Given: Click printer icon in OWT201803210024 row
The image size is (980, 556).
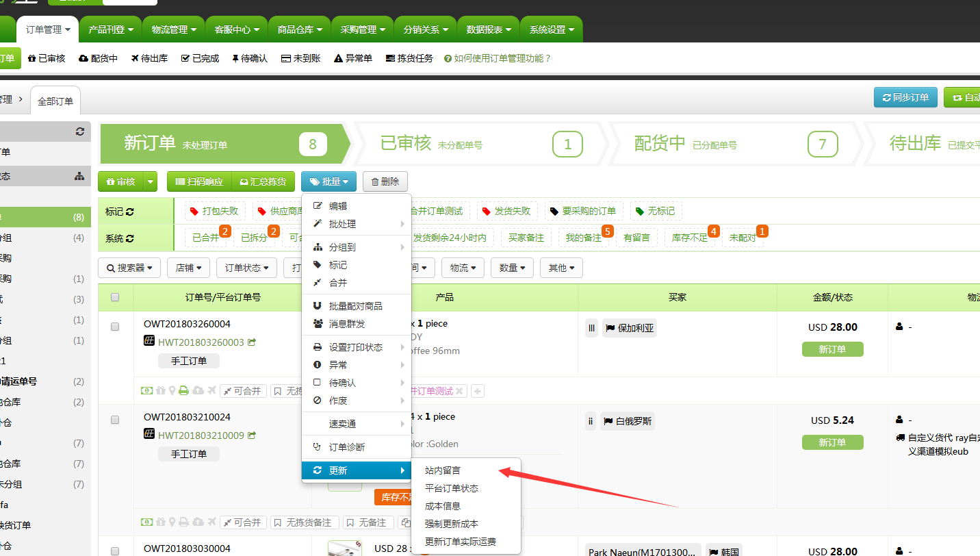Looking at the screenshot, I should 184,522.
